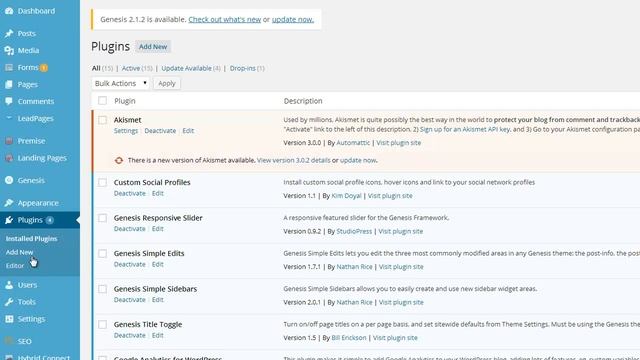
Task: Click the Appearance paintbrush icon
Action: [9, 203]
